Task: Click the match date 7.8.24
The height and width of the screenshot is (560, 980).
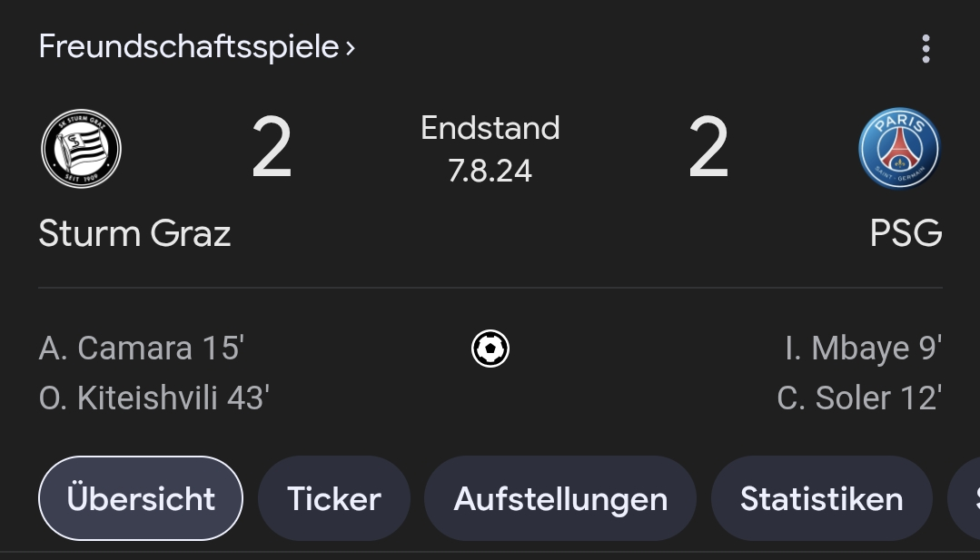Action: click(490, 171)
